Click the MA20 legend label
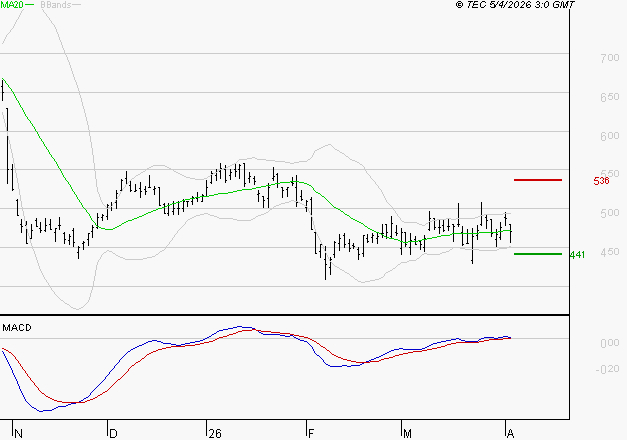627x440 pixels. 12,5
